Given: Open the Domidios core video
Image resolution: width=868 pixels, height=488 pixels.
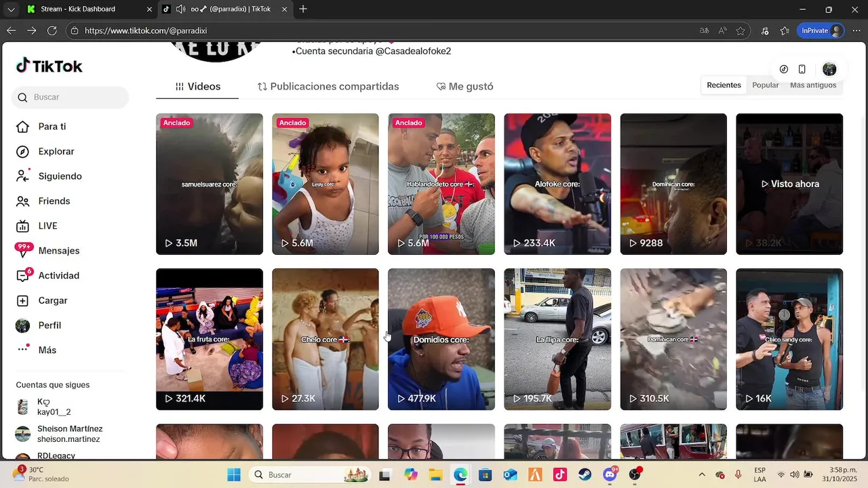Looking at the screenshot, I should [441, 339].
